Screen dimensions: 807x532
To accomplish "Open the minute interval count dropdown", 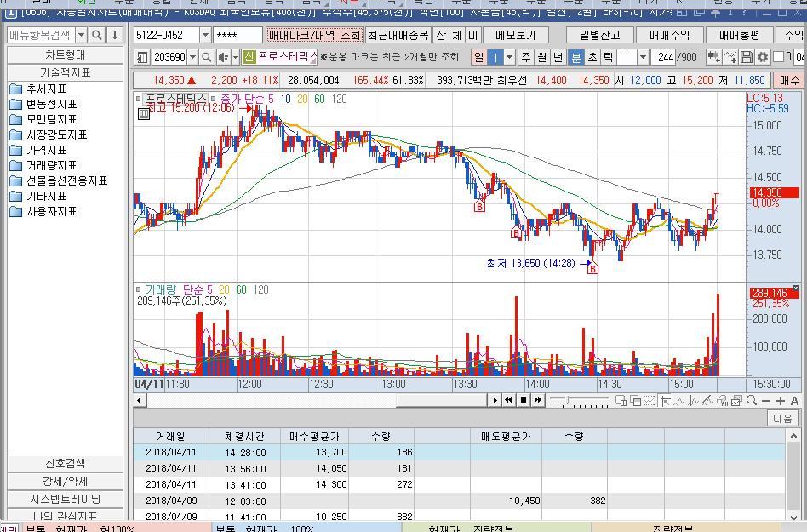I will [643, 56].
